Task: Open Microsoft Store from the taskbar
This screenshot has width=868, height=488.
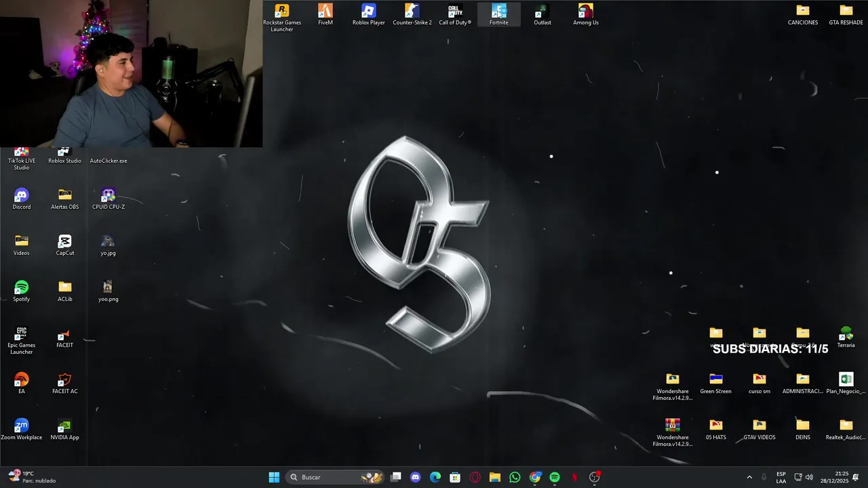Action: (455, 477)
